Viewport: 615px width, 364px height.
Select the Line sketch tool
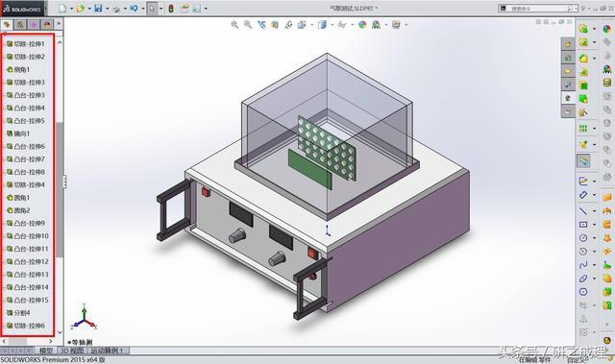[x=583, y=210]
